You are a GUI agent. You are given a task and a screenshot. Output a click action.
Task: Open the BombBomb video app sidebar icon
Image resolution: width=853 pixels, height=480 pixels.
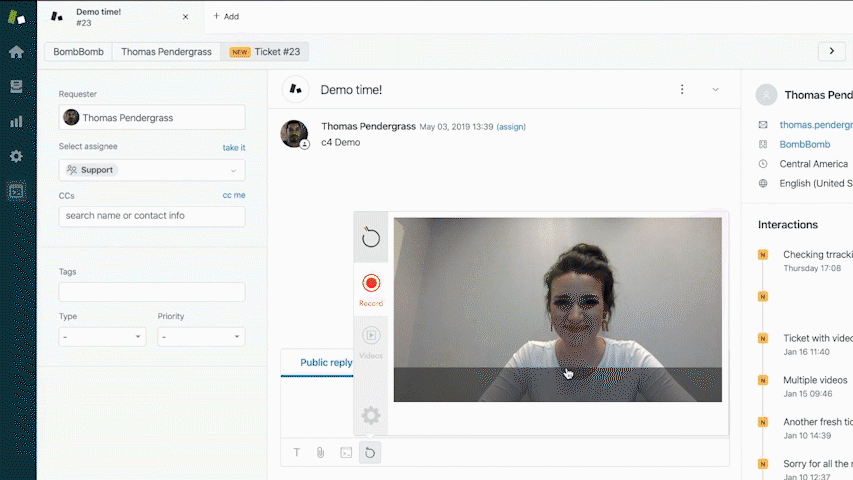coord(16,191)
